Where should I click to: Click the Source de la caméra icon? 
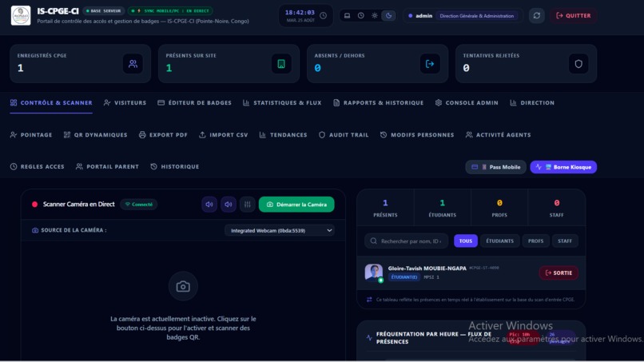[x=35, y=230]
